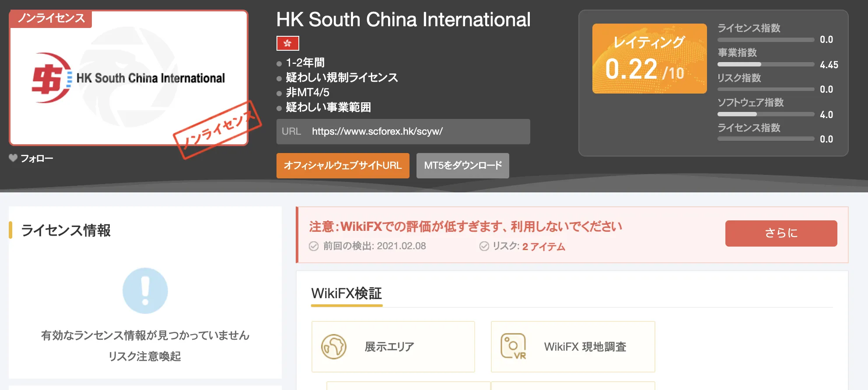The width and height of the screenshot is (868, 390).
Task: Click the globe icon in 展示エリア card
Action: tap(334, 347)
